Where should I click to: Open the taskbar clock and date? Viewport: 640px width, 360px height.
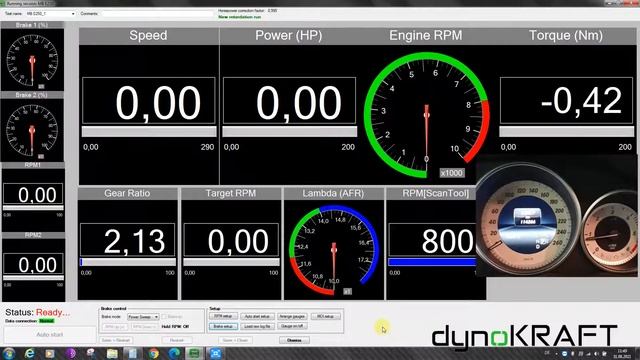pyautogui.click(x=622, y=354)
